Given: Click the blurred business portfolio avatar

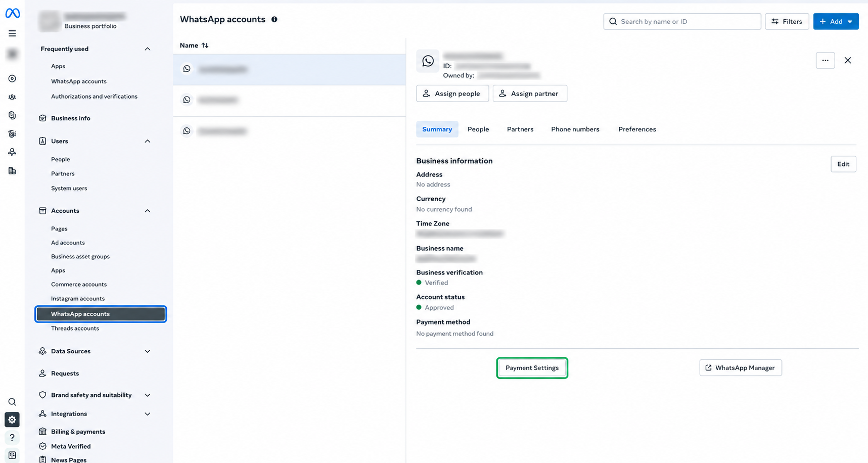Looking at the screenshot, I should pos(50,21).
